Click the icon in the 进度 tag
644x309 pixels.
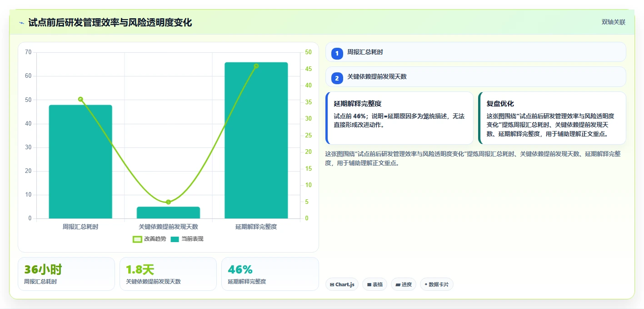pyautogui.click(x=398, y=285)
